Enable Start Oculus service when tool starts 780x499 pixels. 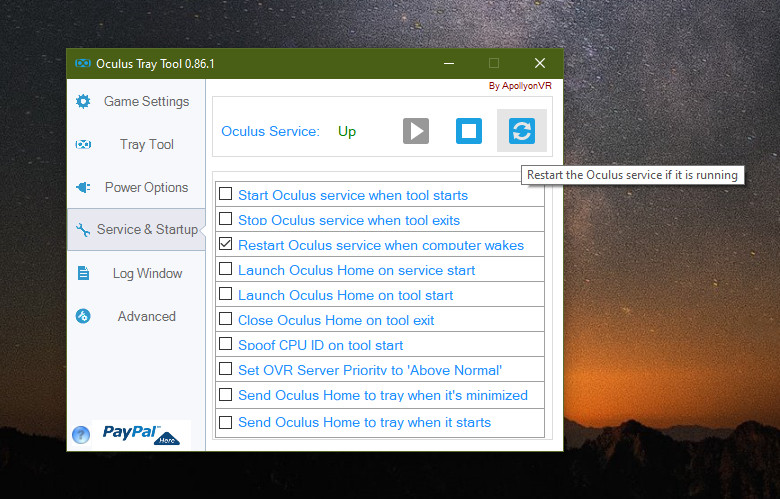click(x=225, y=194)
